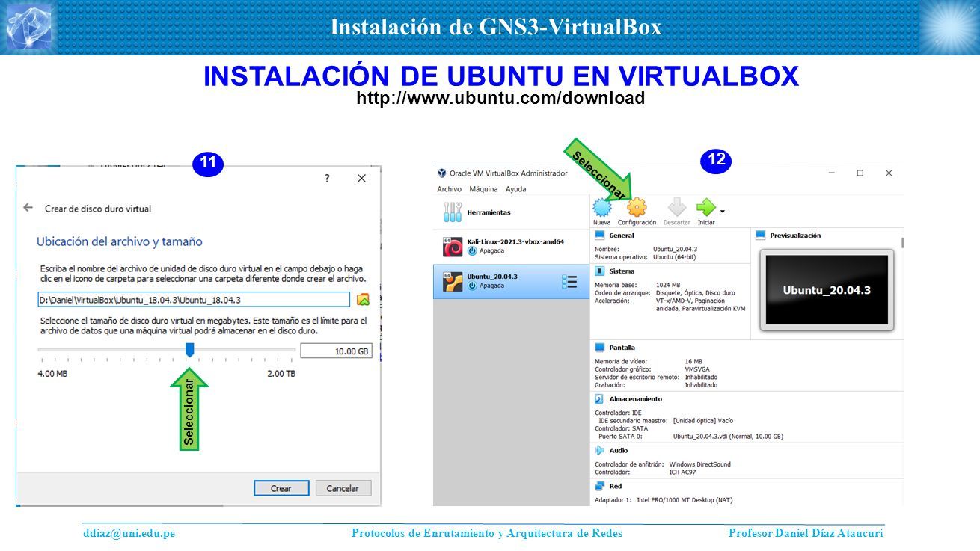Click the Nueva toolbar icon
Screen dimensions: 980x551
[602, 207]
